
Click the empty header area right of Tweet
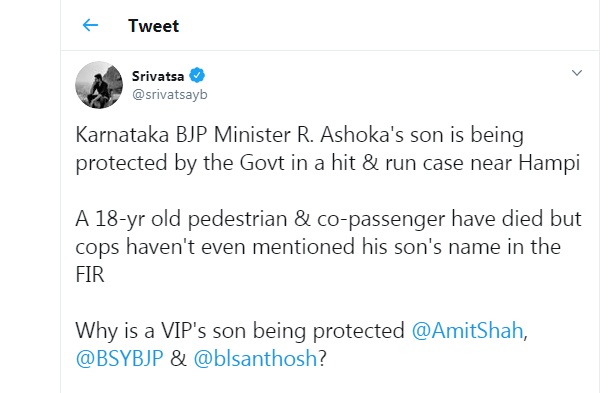coord(389,25)
